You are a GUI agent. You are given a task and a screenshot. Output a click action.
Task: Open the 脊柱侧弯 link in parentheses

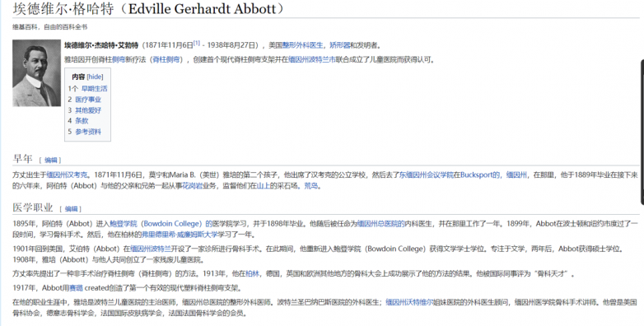[166, 59]
